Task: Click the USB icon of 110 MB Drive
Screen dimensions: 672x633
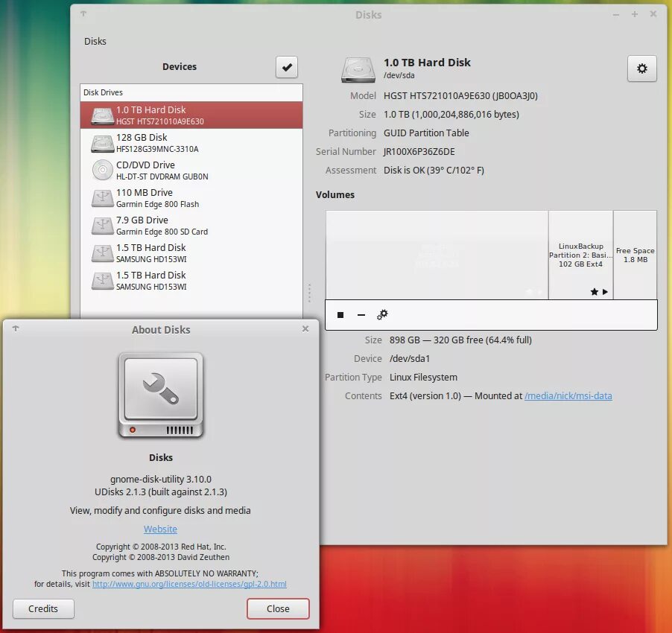Action: (102, 198)
